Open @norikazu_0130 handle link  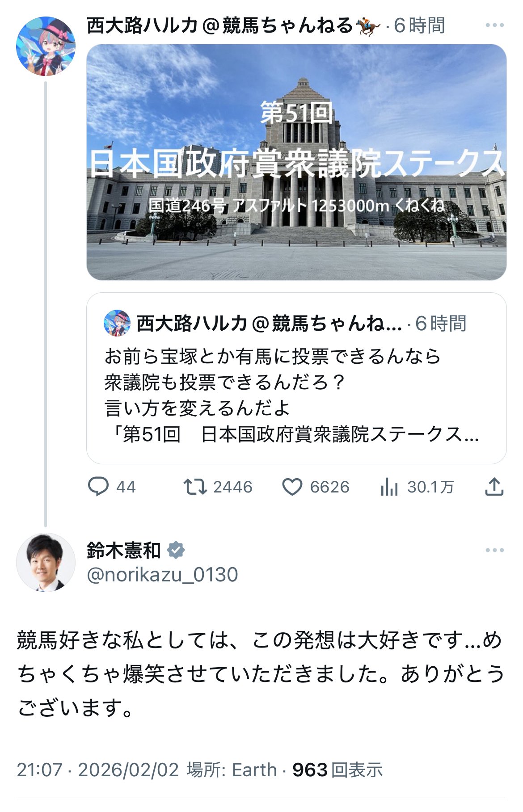point(162,575)
